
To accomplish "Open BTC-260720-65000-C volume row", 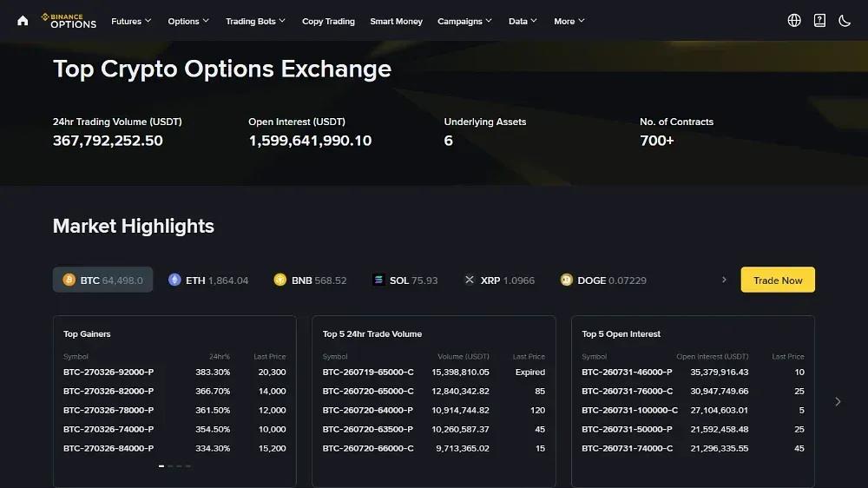I will 434,391.
